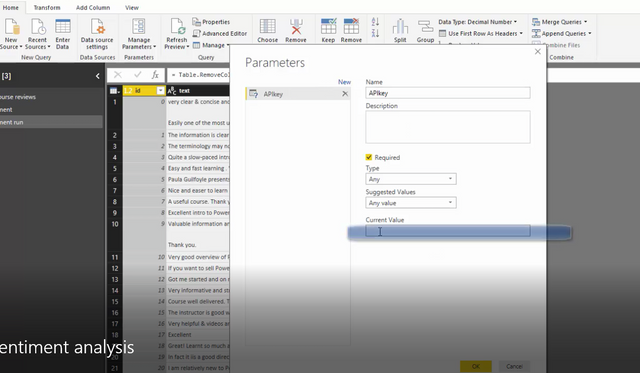Open Recent Sources list

(x=37, y=34)
